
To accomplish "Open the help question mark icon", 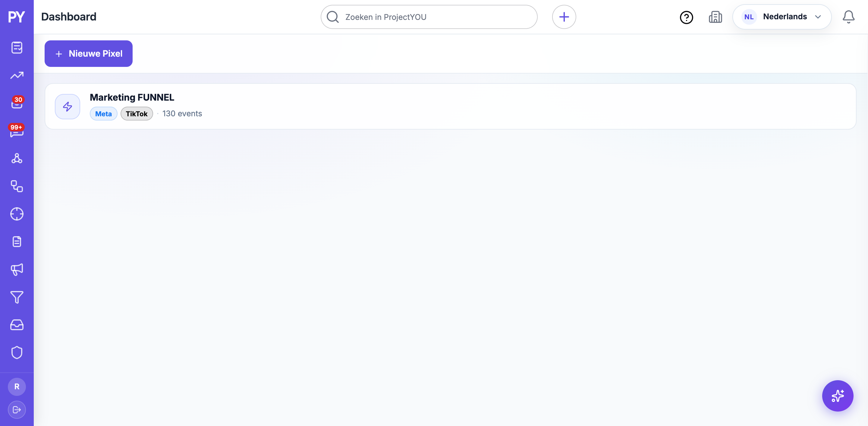I will click(686, 17).
